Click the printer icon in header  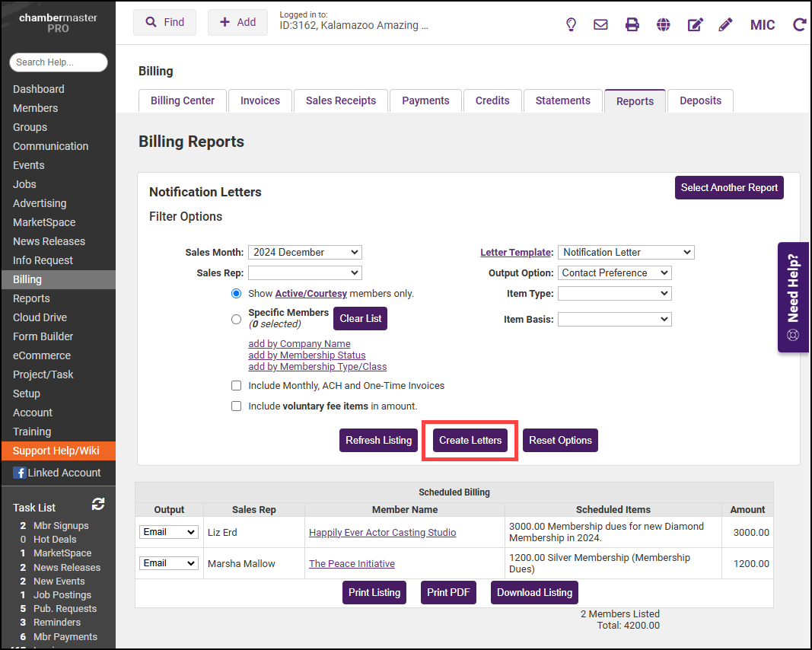(x=632, y=24)
